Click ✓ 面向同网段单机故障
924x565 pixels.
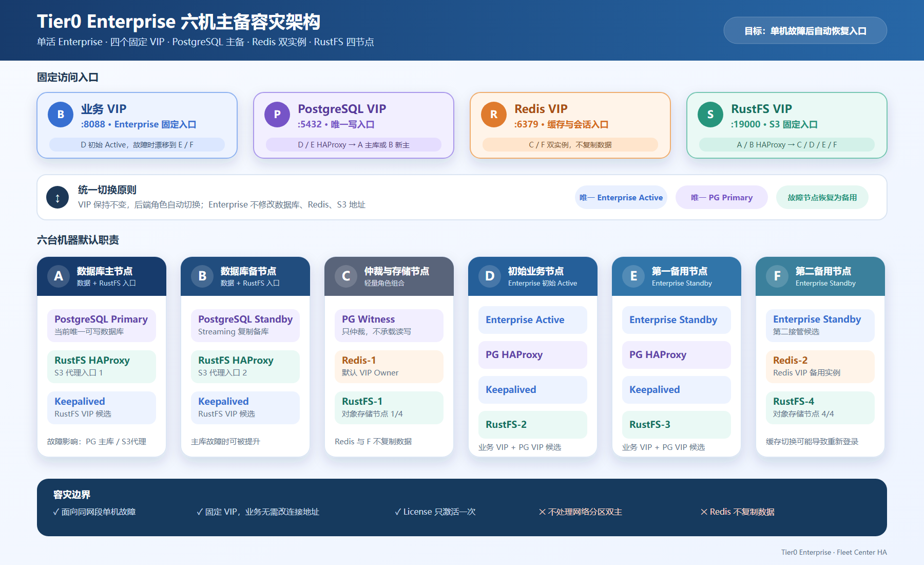[x=94, y=512]
